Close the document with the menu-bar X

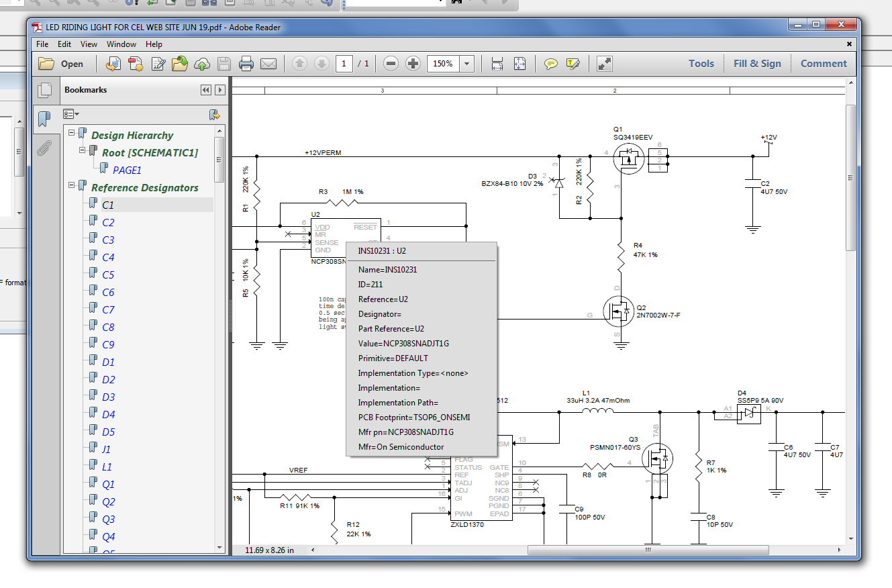point(849,44)
